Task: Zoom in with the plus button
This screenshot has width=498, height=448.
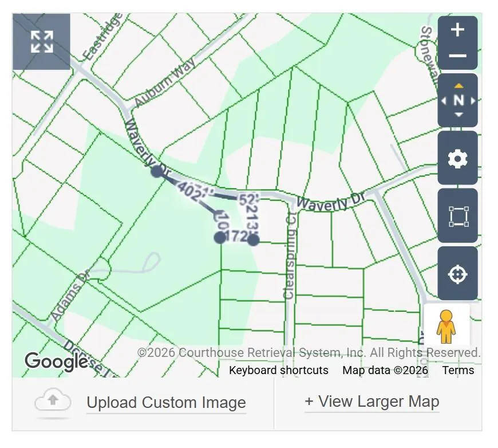Action: [457, 30]
